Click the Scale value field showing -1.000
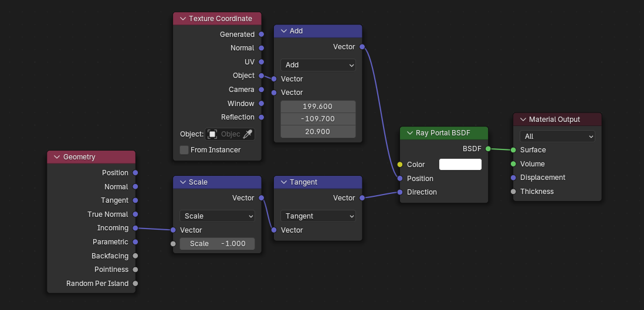The width and height of the screenshot is (644, 310). click(217, 244)
